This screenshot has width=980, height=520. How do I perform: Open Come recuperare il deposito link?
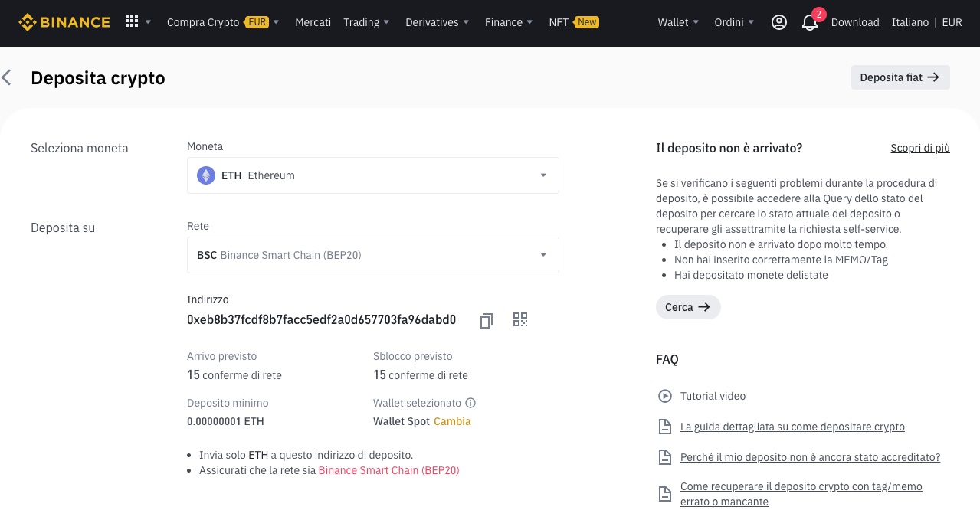click(801, 494)
